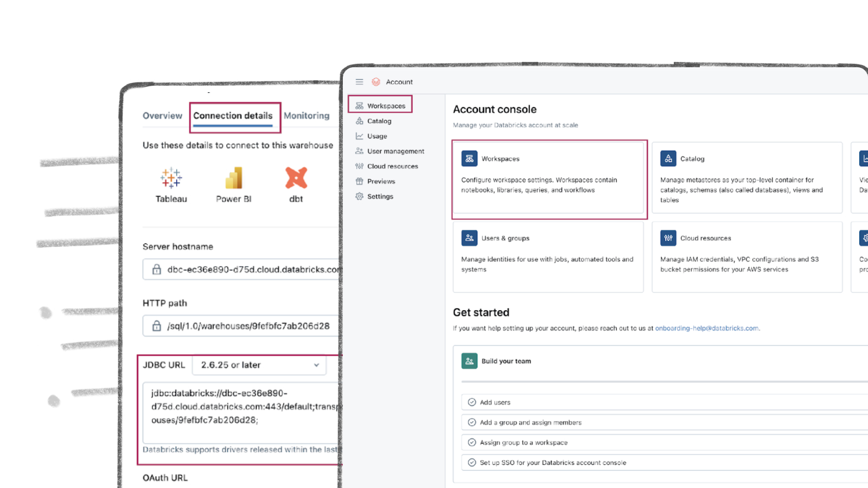Click the Assign group to a workspace text
Image resolution: width=868 pixels, height=488 pixels.
point(524,442)
